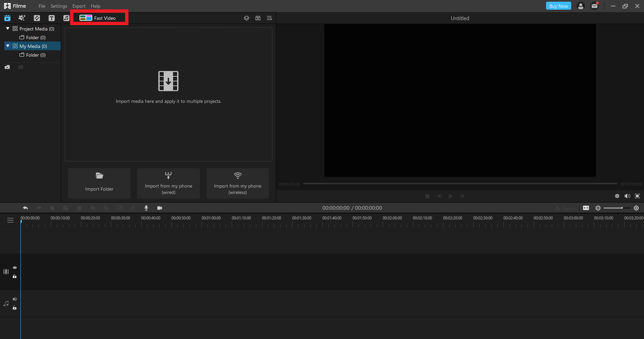Split the clip with the scissors tool
This screenshot has height=339, width=644.
(92, 208)
